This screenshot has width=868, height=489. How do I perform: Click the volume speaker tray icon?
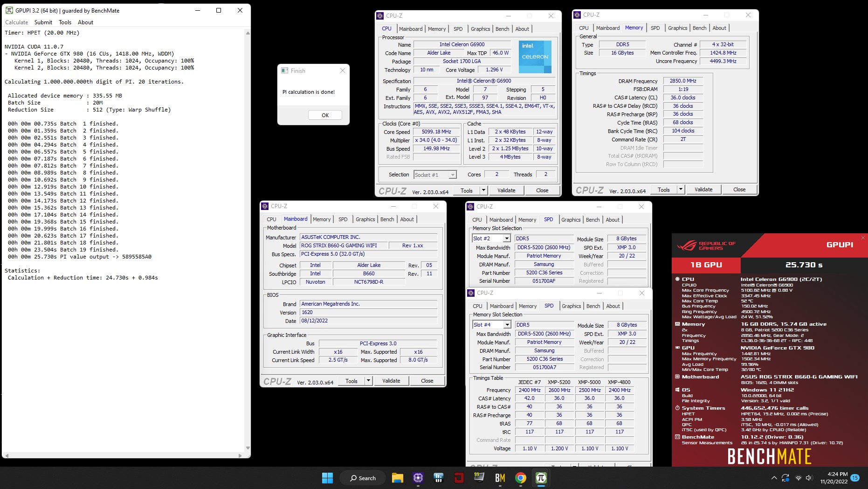(809, 478)
